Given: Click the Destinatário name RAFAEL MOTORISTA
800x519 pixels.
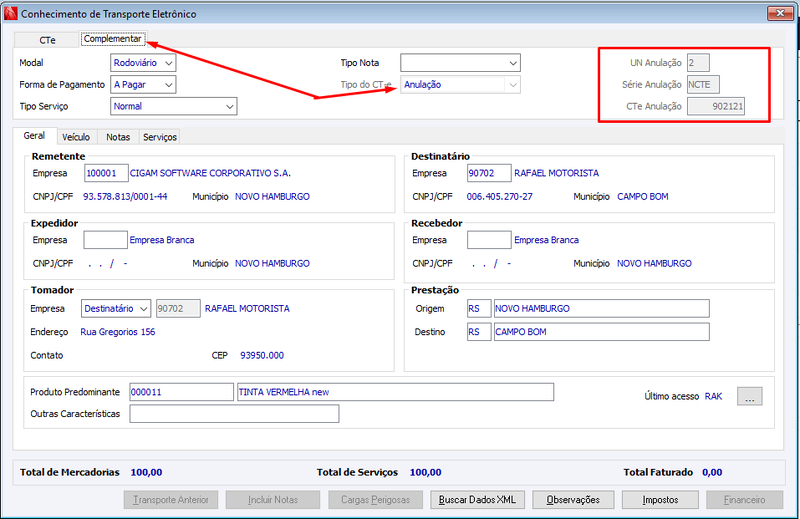Looking at the screenshot, I should coord(557,173).
